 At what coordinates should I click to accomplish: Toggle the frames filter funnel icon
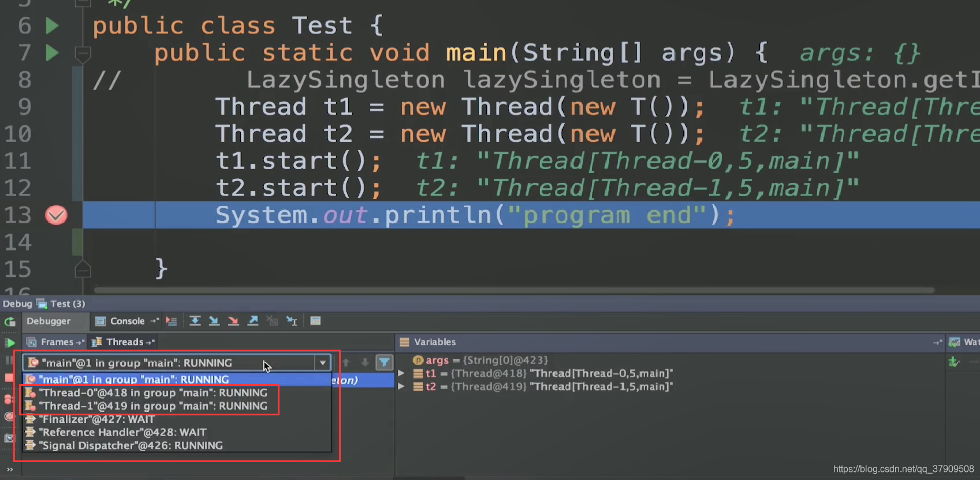[x=384, y=363]
